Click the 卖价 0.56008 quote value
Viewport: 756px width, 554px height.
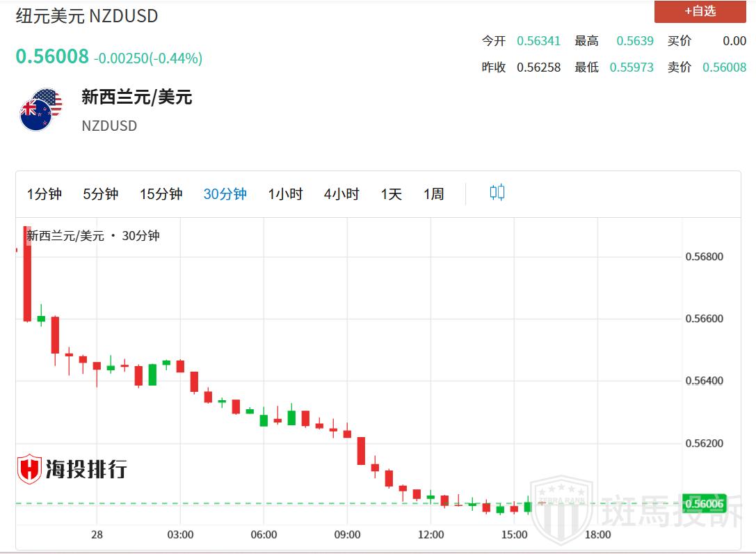(x=724, y=68)
